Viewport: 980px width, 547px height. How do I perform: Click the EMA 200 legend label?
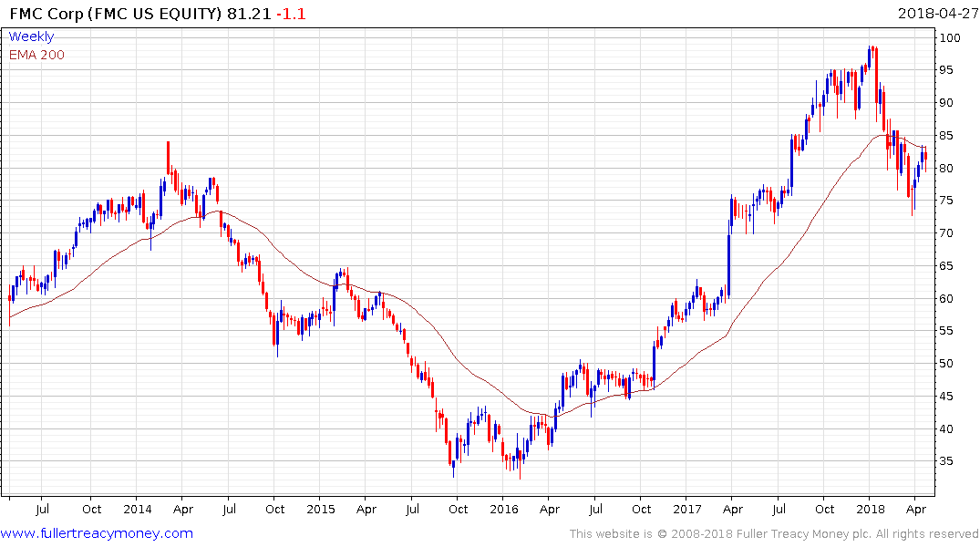tap(36, 55)
